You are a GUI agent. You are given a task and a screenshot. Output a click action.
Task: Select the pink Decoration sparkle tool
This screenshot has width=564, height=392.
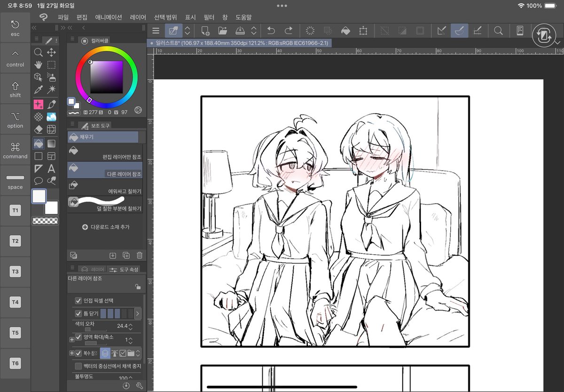(x=39, y=104)
